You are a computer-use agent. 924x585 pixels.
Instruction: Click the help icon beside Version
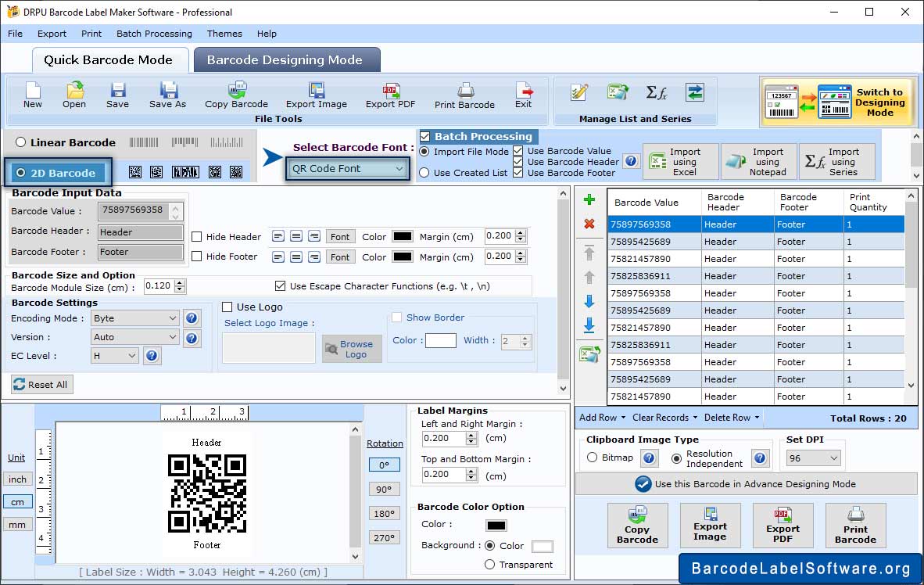coord(192,338)
